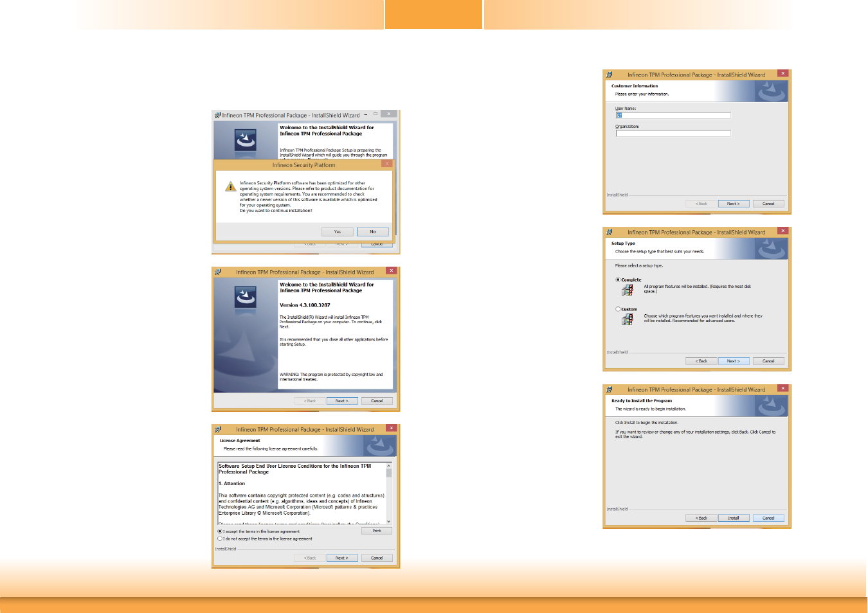Click Cancel in the Ready to Install window
868x613 pixels.
click(x=768, y=518)
